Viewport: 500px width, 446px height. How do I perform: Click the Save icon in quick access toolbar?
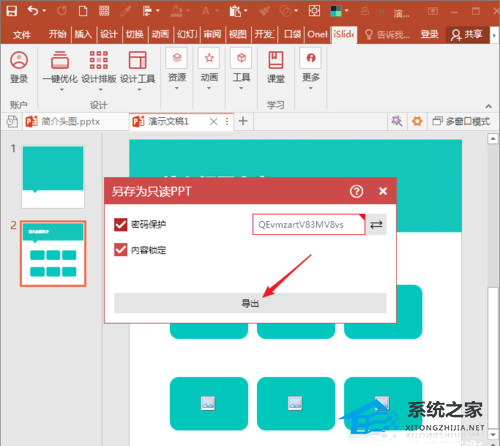tap(12, 11)
